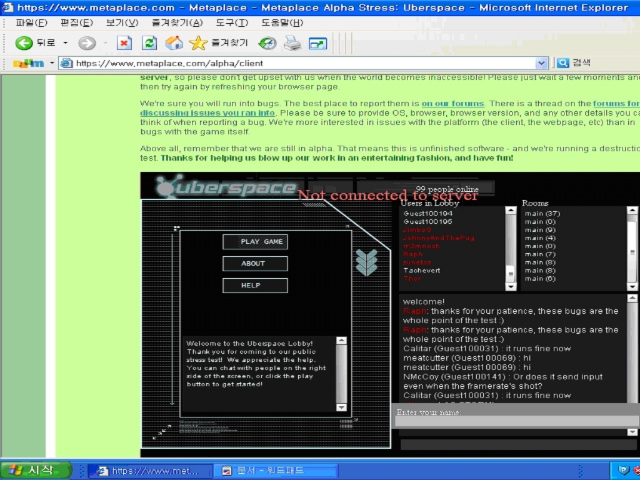
Task: Open the 파일(F) menu
Action: tap(31, 23)
